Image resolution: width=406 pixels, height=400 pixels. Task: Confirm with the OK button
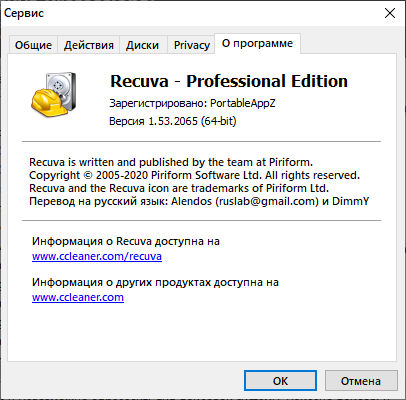click(280, 381)
